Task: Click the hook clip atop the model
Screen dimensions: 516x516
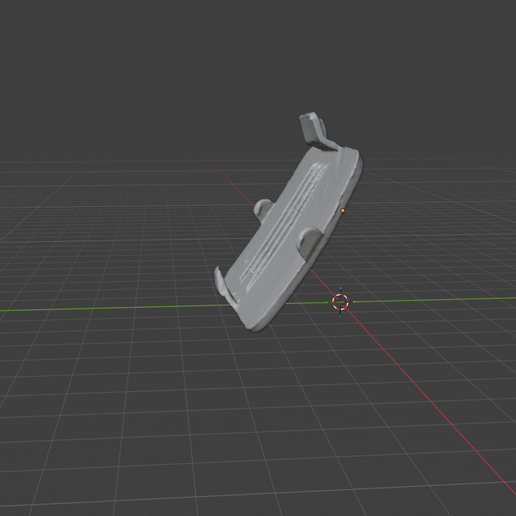Action: tap(316, 131)
